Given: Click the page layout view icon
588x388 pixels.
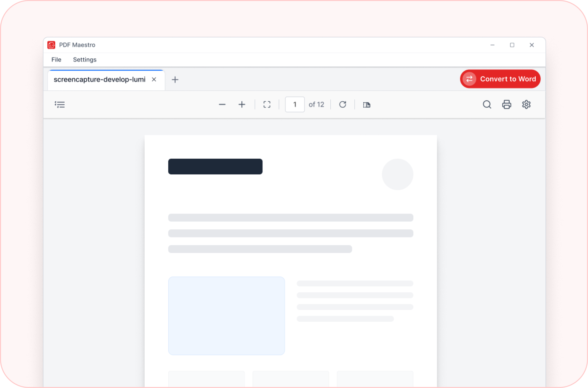Looking at the screenshot, I should (367, 105).
